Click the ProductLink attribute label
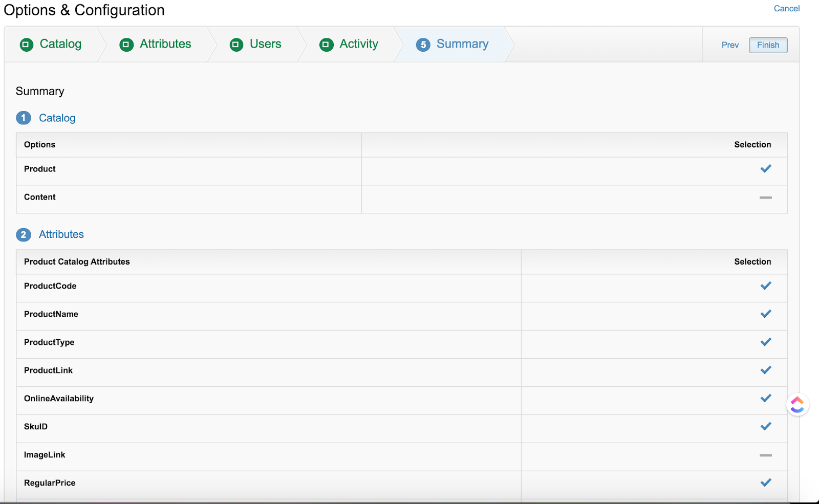Image resolution: width=819 pixels, height=504 pixels. point(49,370)
